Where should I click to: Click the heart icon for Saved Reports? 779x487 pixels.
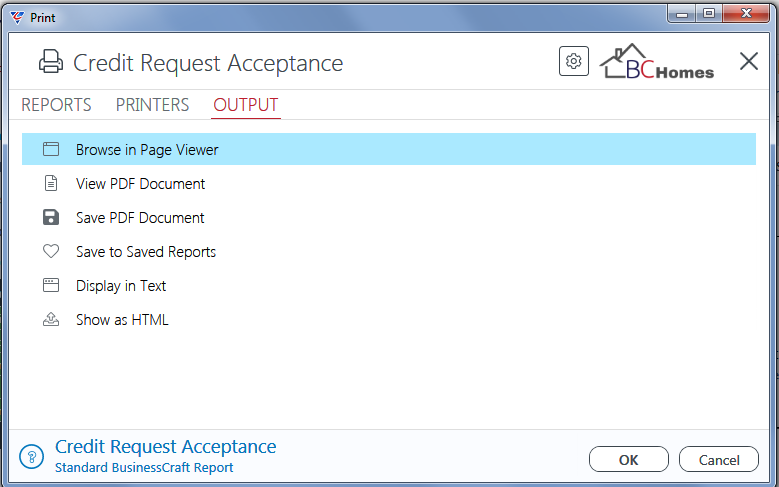pos(51,251)
